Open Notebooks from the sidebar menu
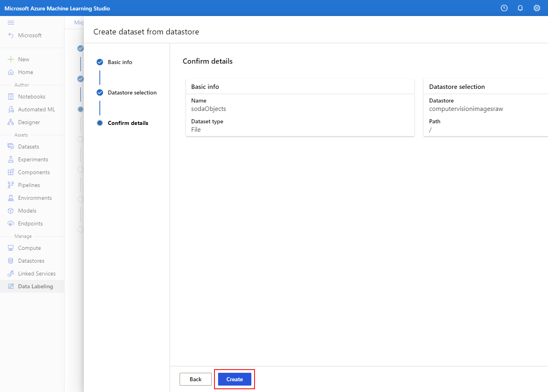 (x=32, y=96)
